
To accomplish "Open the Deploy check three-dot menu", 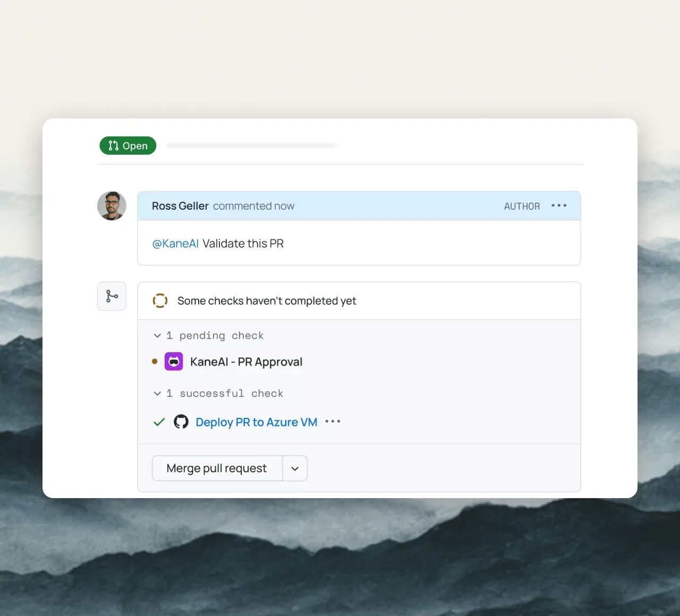I will (333, 422).
